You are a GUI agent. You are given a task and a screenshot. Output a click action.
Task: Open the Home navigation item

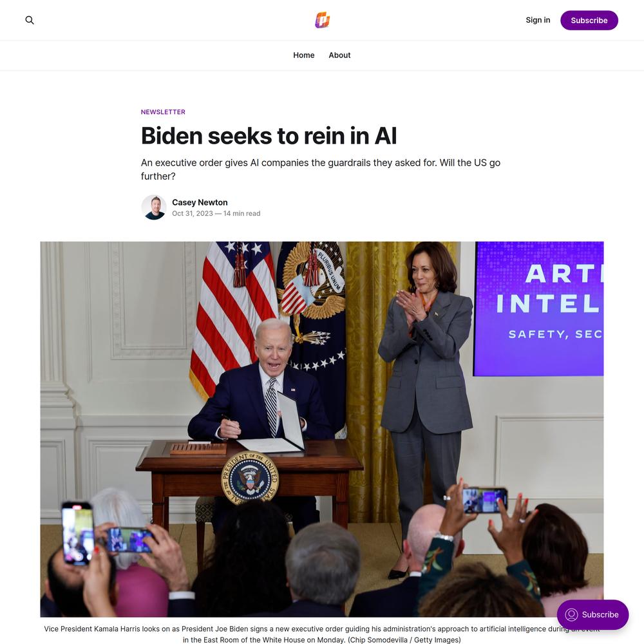(x=303, y=55)
